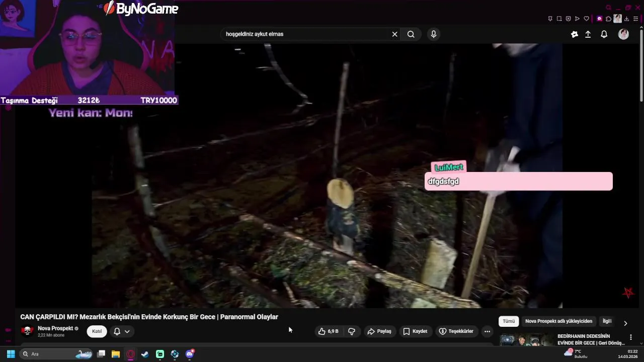Image resolution: width=644 pixels, height=362 pixels.
Task: Click the Nova Prospekt channel avatar
Action: click(x=27, y=331)
